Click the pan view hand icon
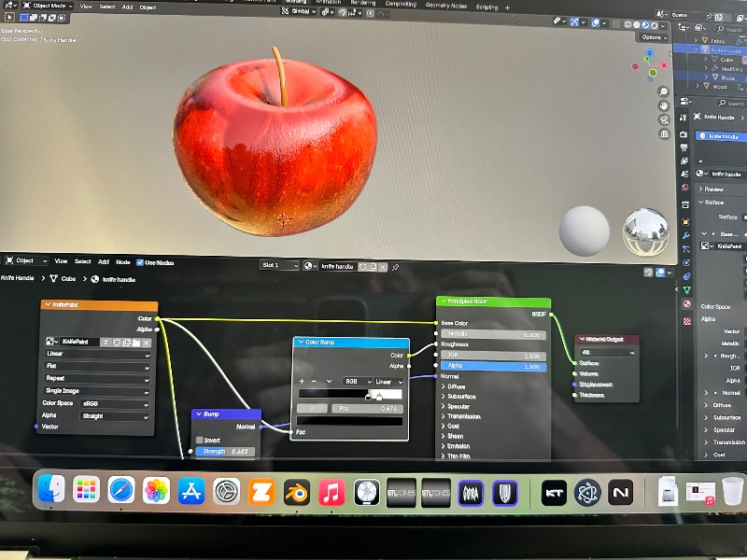 point(663,105)
